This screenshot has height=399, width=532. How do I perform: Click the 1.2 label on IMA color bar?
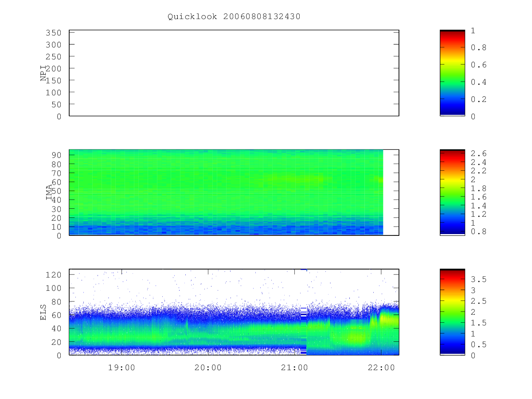tap(478, 214)
